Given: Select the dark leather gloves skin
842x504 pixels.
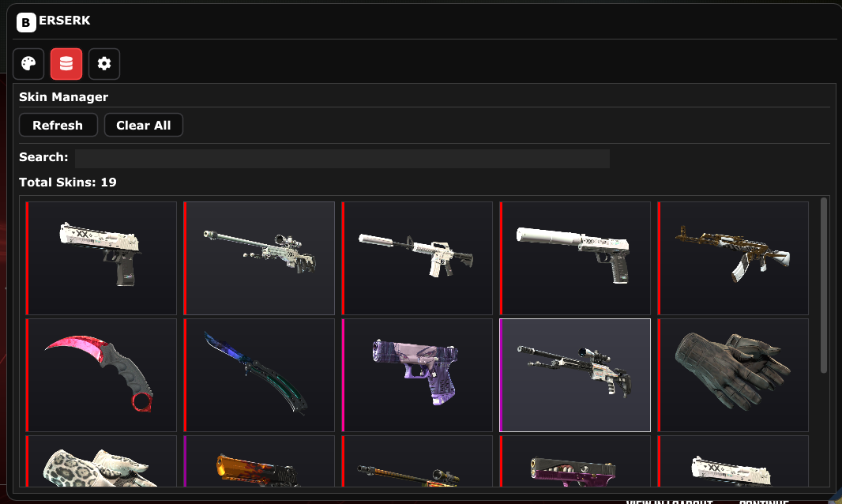Looking at the screenshot, I should pyautogui.click(x=733, y=375).
